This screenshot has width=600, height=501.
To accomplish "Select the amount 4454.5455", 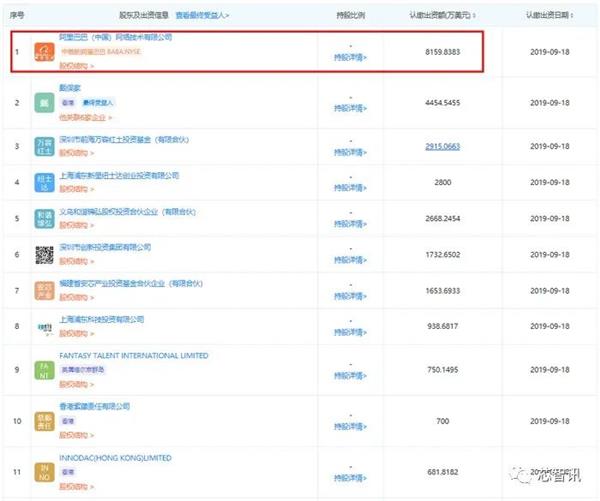I will point(442,103).
